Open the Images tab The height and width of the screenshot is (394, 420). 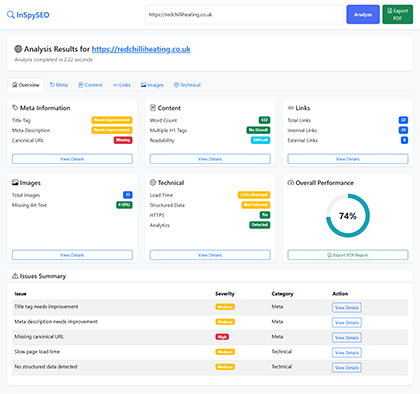tap(152, 85)
